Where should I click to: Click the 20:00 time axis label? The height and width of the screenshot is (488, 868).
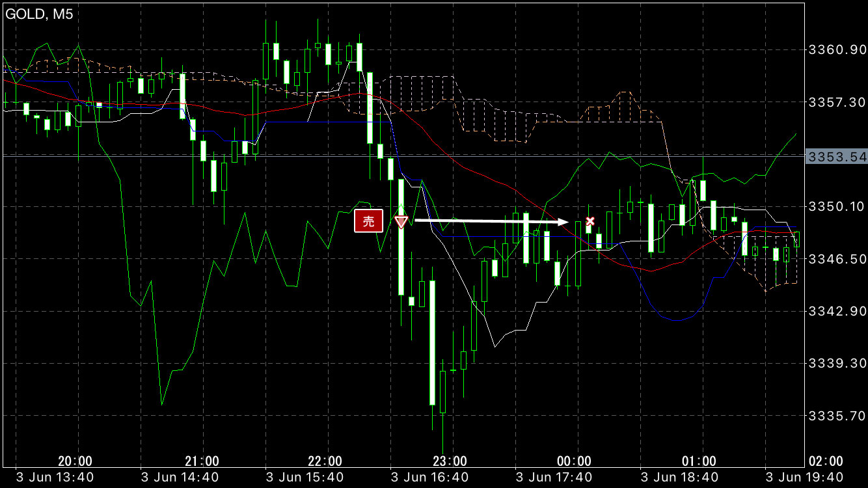pyautogui.click(x=75, y=461)
